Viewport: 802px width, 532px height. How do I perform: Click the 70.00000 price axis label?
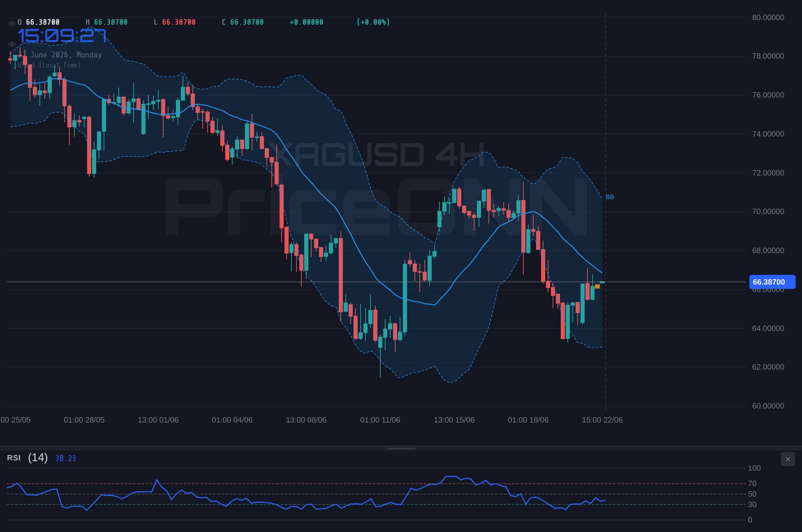tap(768, 212)
